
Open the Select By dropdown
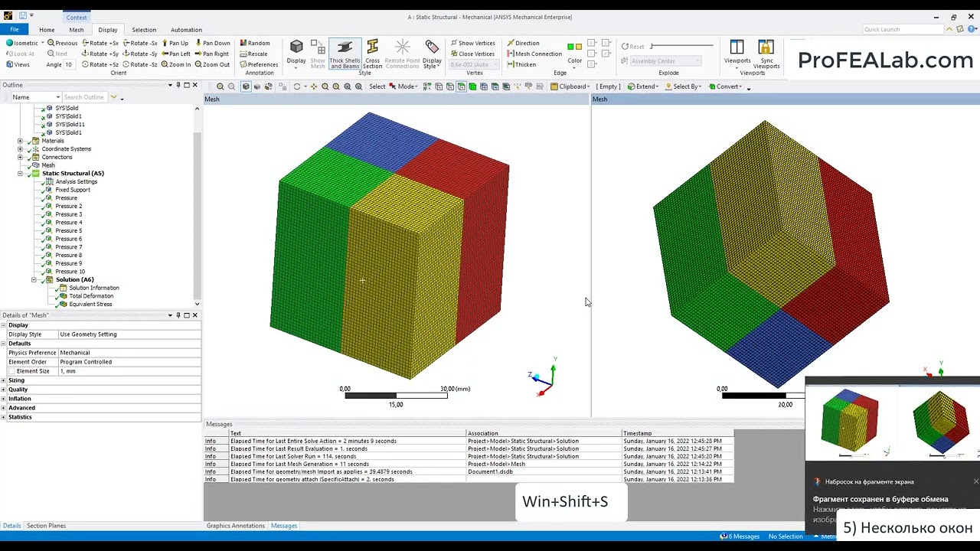(x=684, y=86)
